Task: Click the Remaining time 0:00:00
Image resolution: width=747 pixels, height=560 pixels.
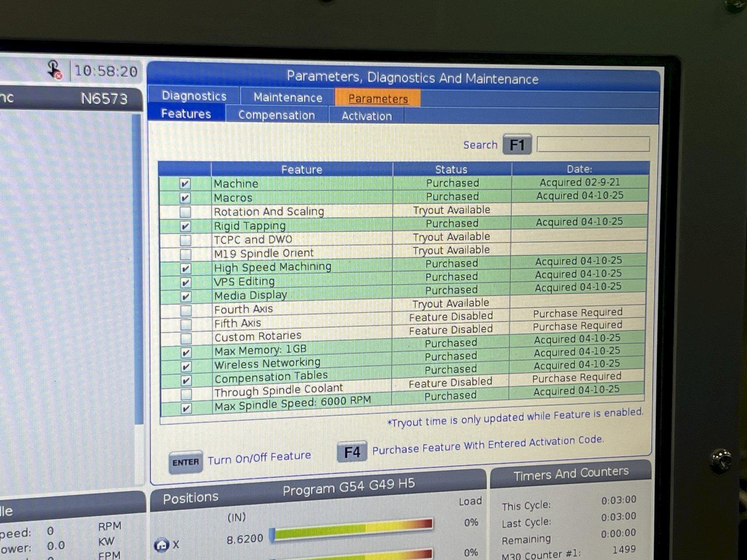Action: point(618,533)
